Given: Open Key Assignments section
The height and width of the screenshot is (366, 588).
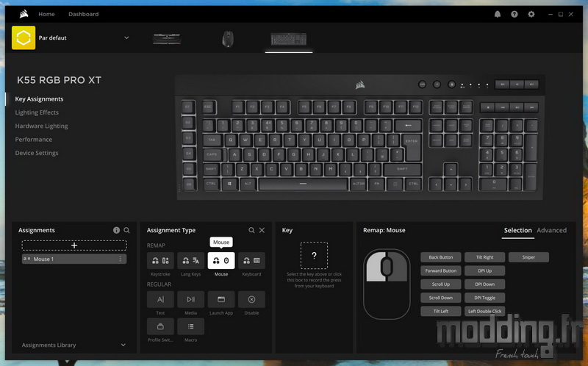Looking at the screenshot, I should (39, 99).
